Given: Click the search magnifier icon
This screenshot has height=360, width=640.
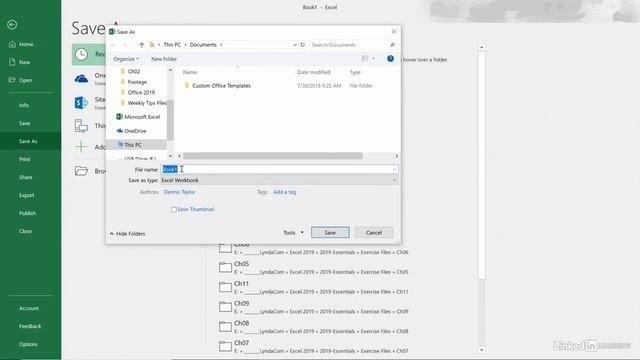Looking at the screenshot, I should [392, 45].
